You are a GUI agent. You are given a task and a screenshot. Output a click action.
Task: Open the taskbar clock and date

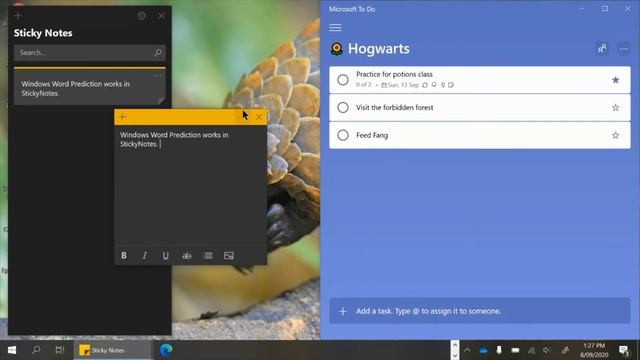(x=594, y=350)
